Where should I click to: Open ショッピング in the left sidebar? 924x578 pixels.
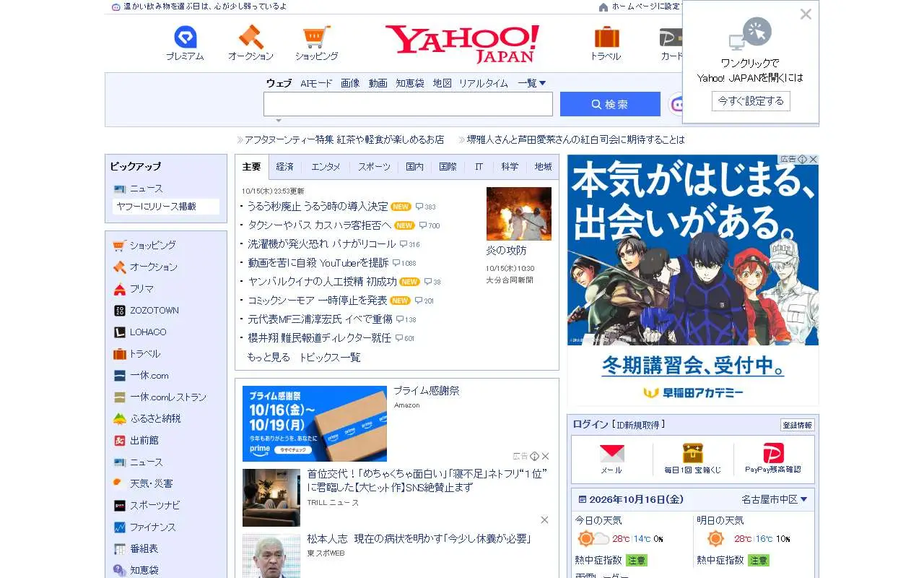(x=152, y=246)
